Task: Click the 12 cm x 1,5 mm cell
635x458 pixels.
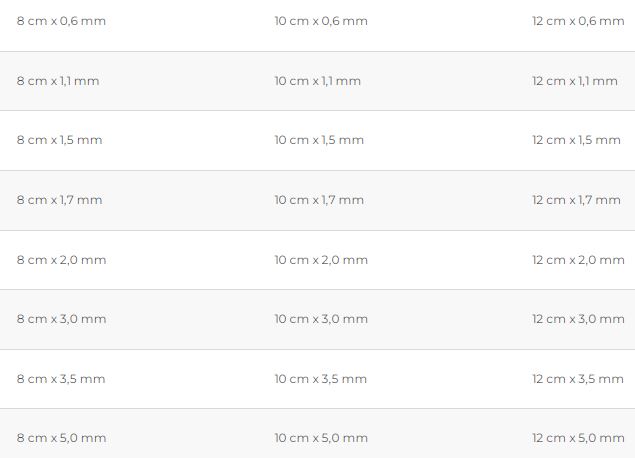Action: [x=576, y=140]
